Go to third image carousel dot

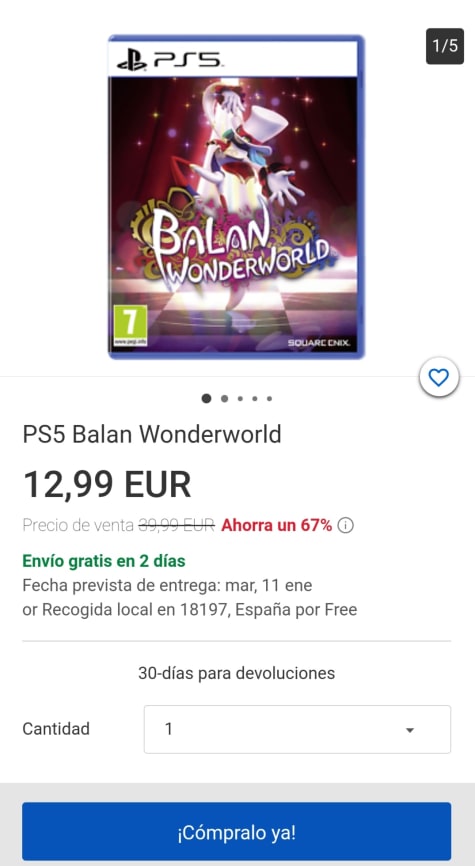240,398
